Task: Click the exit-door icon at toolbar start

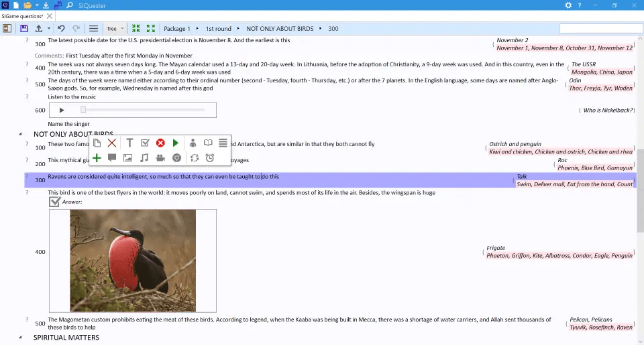Action: tap(7, 28)
